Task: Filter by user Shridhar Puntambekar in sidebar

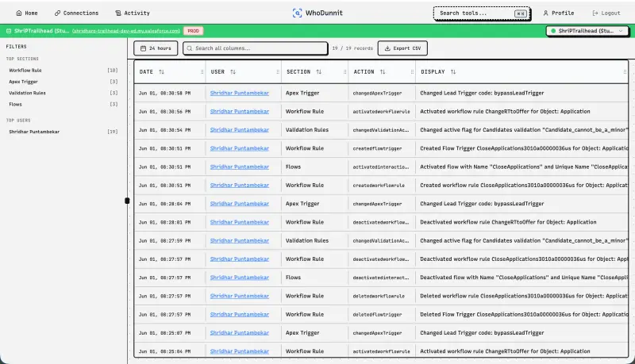Action: (x=63, y=132)
